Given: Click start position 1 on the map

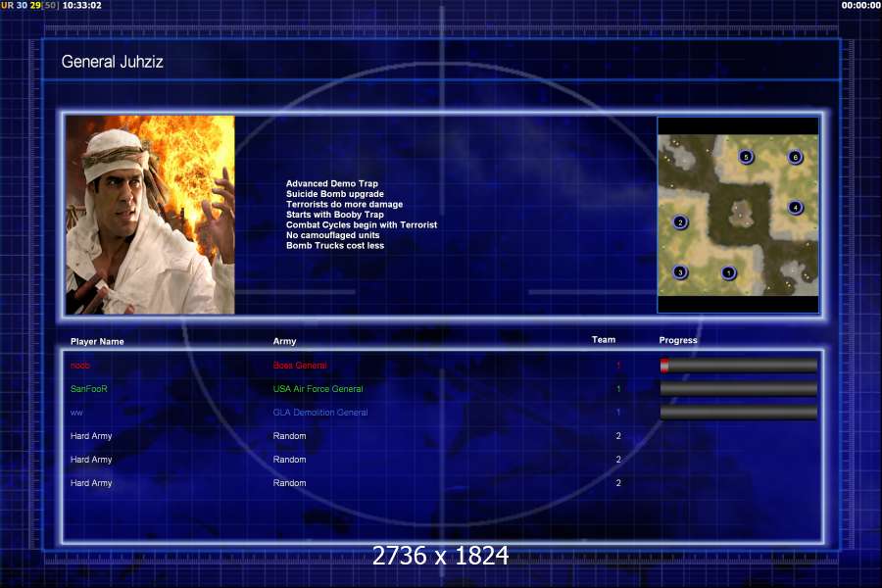Looking at the screenshot, I should pyautogui.click(x=728, y=272).
